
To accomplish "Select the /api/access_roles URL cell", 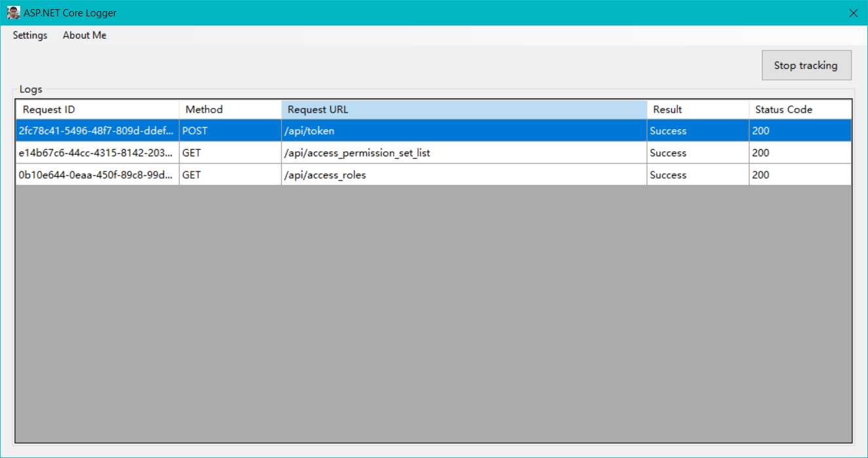I will 464,175.
